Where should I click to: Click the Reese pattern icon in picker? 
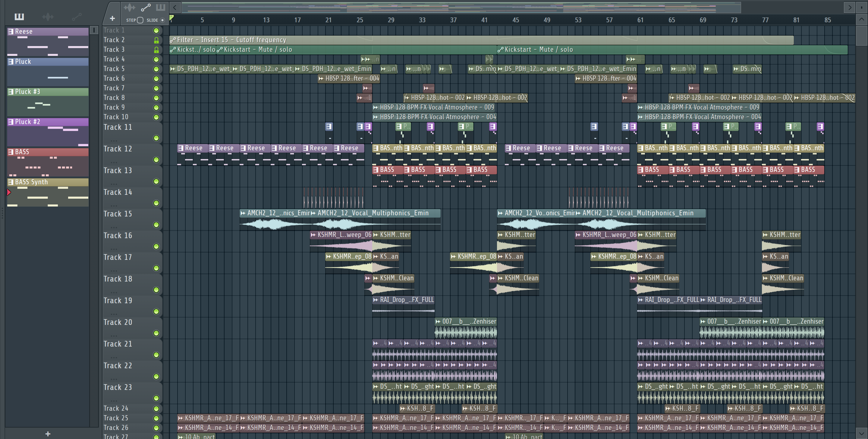point(11,32)
